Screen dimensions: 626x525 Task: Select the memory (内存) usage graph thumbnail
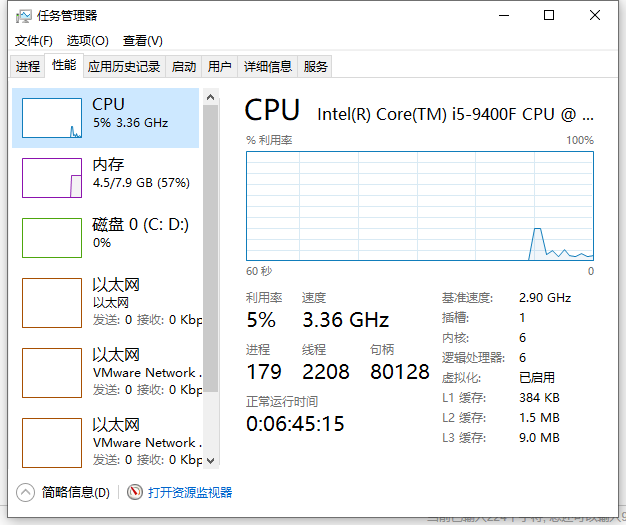coord(52,178)
